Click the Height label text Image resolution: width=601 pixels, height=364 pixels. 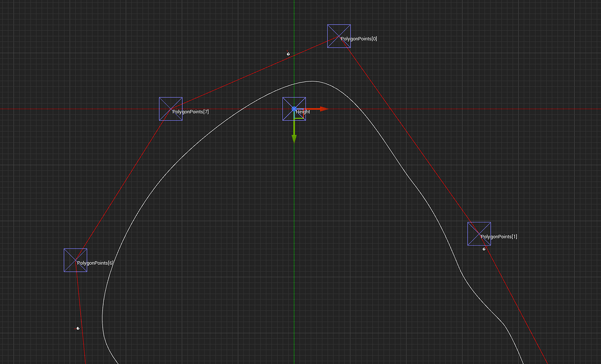pyautogui.click(x=304, y=112)
